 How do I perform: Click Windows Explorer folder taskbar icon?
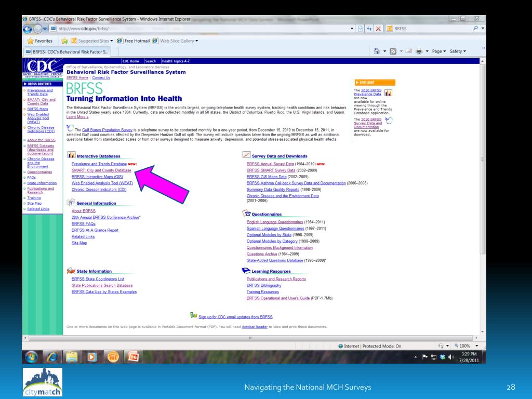pyautogui.click(x=72, y=357)
